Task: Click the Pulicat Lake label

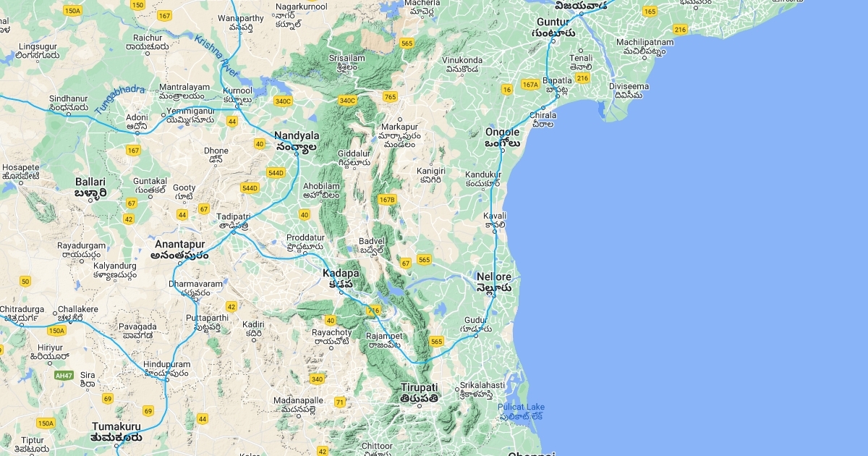Action: coord(521,411)
